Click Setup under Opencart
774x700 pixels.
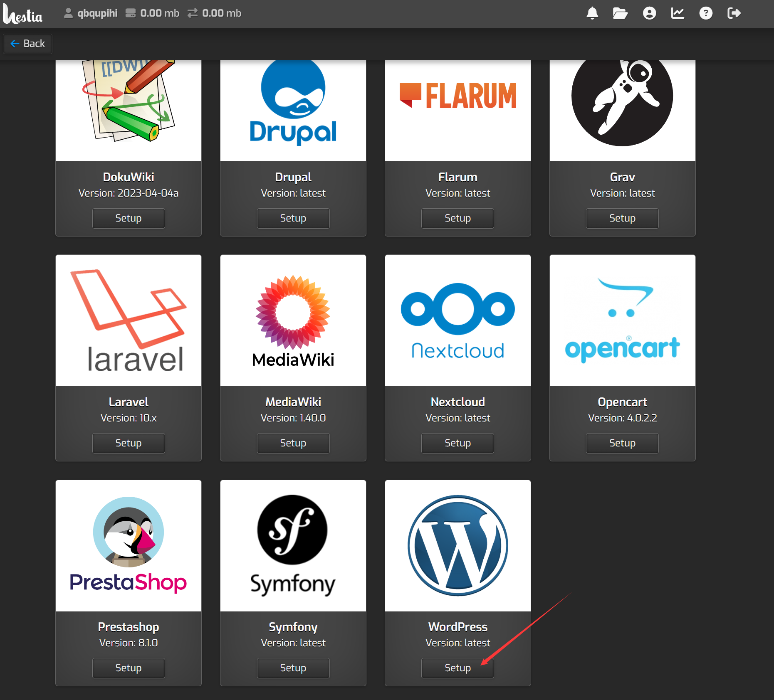[623, 443]
